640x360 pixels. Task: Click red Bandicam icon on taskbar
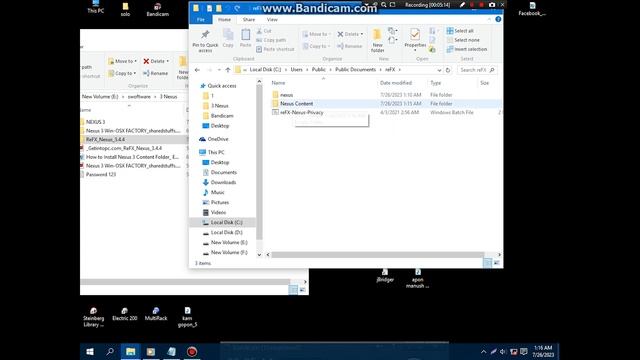192,351
